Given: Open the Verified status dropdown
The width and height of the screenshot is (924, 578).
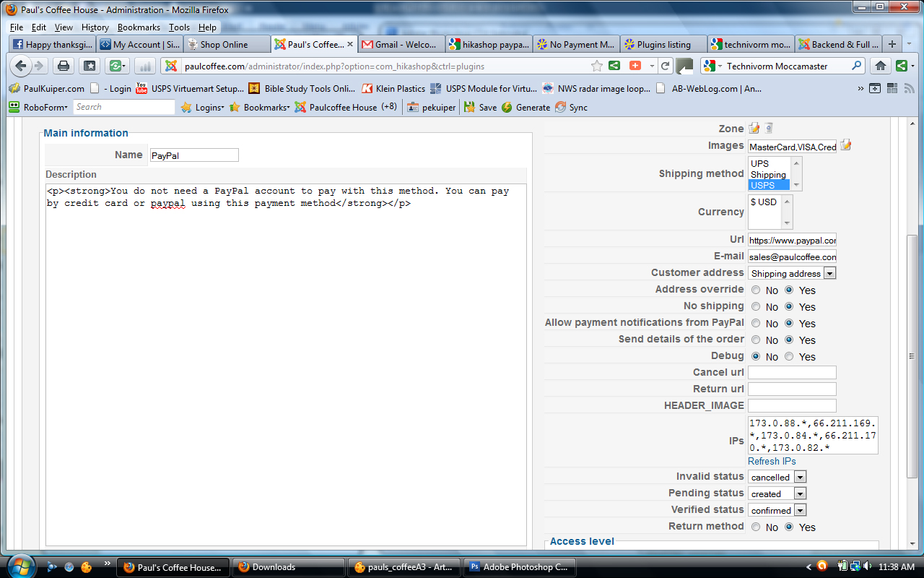Looking at the screenshot, I should [777, 510].
